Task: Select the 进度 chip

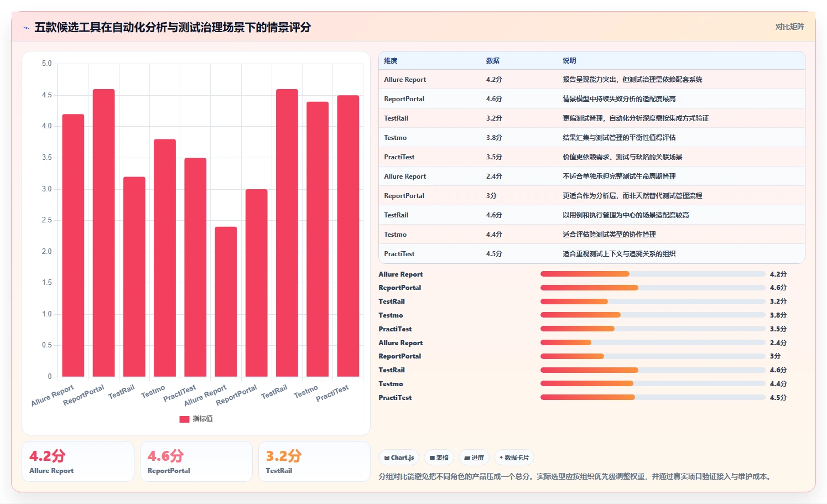Action: [x=474, y=458]
